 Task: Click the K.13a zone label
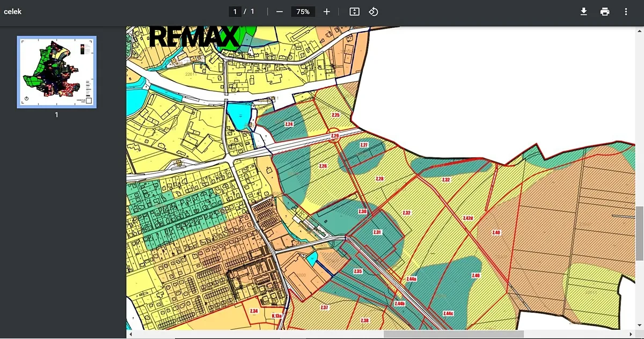click(277, 316)
